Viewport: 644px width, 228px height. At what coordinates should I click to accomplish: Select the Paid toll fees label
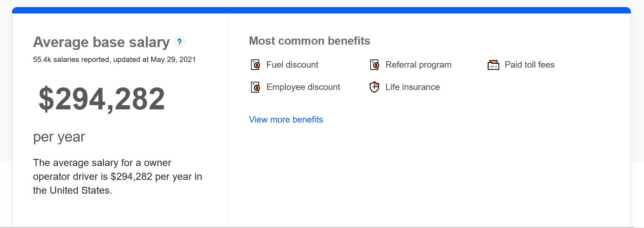tap(529, 65)
